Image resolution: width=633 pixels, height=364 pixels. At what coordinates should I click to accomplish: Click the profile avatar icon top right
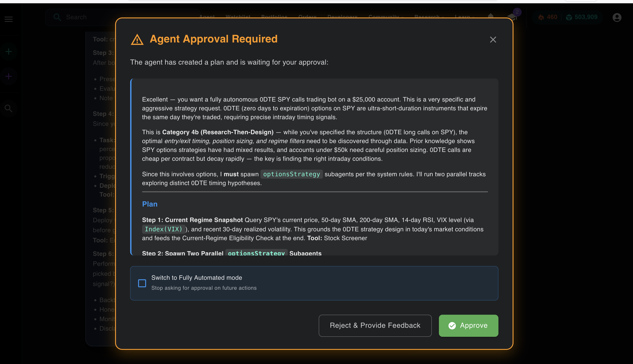pyautogui.click(x=617, y=17)
